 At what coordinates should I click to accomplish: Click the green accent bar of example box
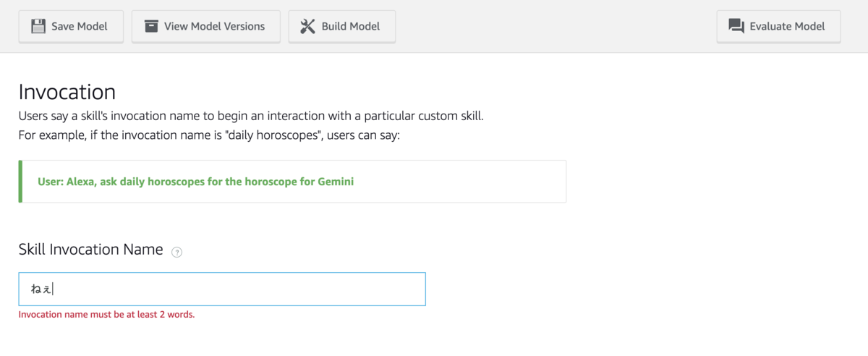pyautogui.click(x=21, y=181)
